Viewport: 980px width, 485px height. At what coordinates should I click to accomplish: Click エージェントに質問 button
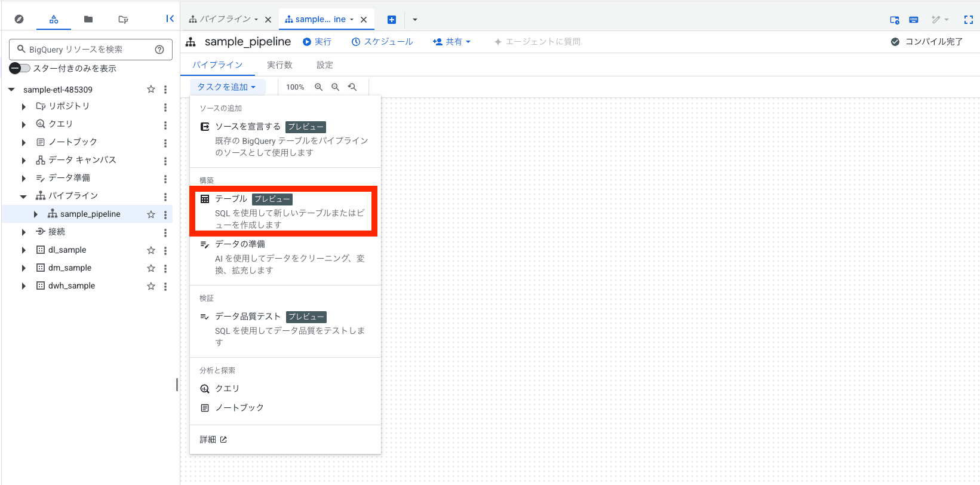(537, 42)
